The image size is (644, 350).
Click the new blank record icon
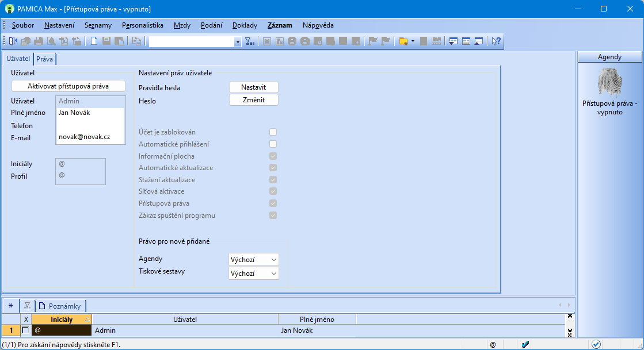[93, 41]
